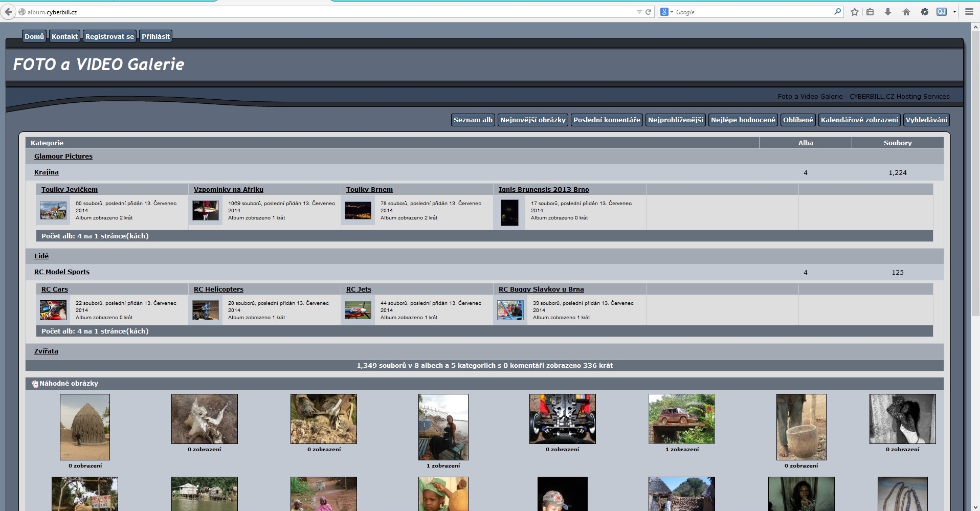Open the gear add-on icon in toolbar
This screenshot has height=511, width=980.
coord(925,12)
